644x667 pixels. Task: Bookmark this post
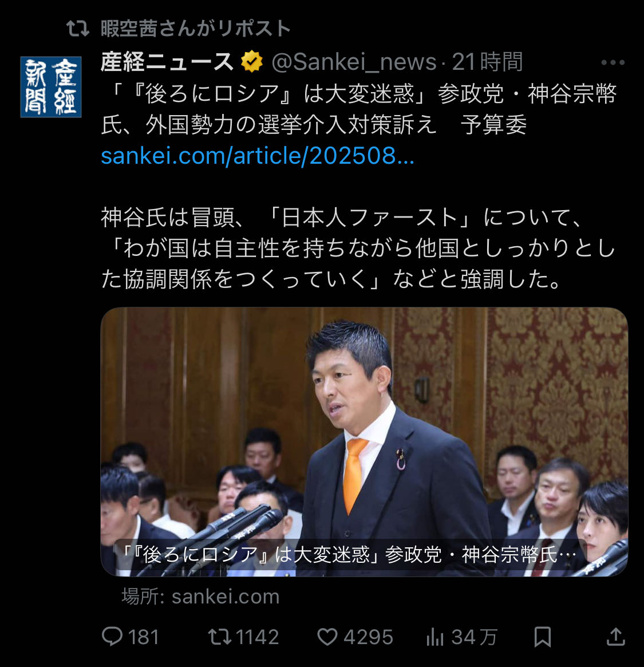coord(542,637)
